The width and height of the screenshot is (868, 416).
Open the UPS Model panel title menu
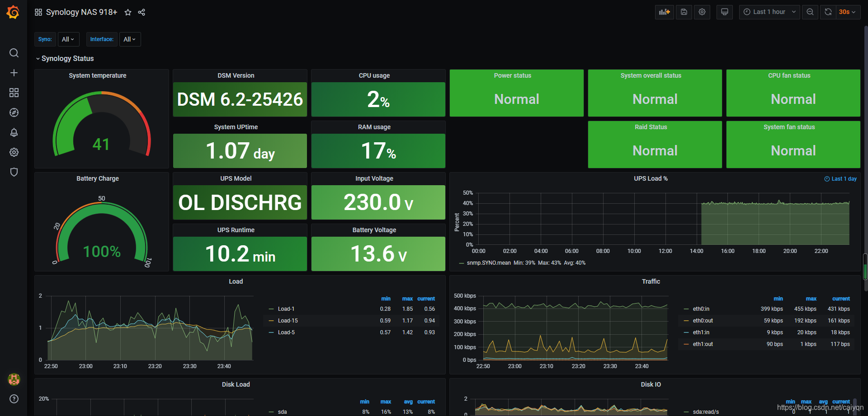coord(236,178)
